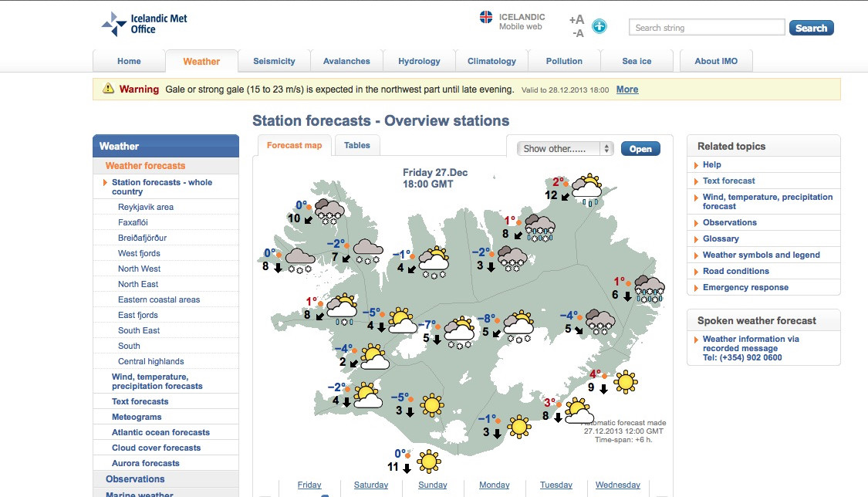Screen dimensions: 868x497
Task: Click snow cloud icon at 10 m/s West fjords station
Action: [x=329, y=211]
